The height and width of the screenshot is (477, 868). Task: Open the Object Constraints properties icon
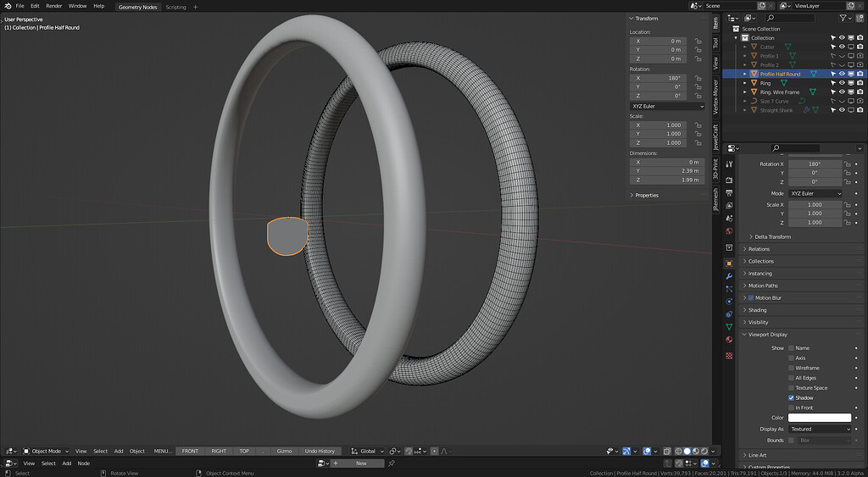click(729, 314)
